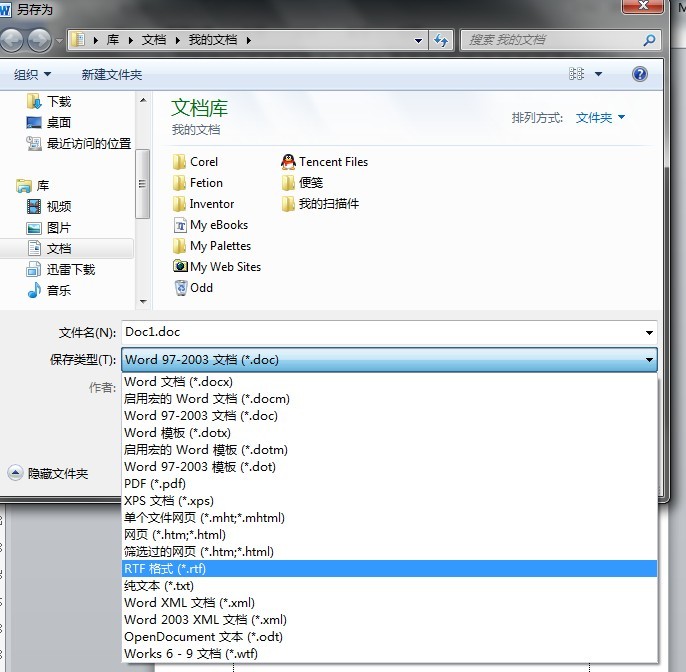Open the My eBooks folder
This screenshot has height=672, width=686.
click(x=218, y=225)
